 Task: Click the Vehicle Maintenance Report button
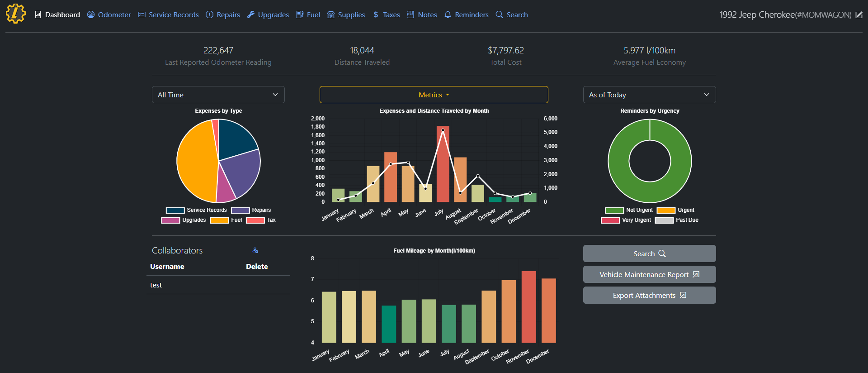tap(649, 274)
